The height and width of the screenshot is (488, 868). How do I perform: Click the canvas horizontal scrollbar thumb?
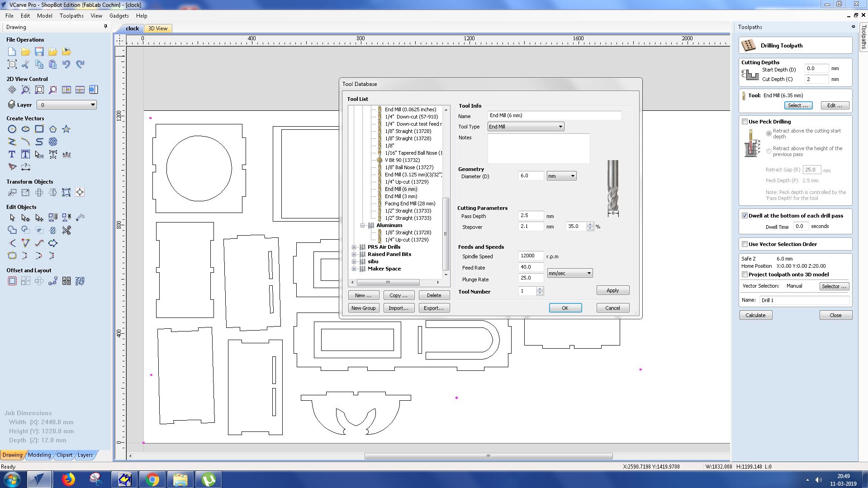click(489, 456)
